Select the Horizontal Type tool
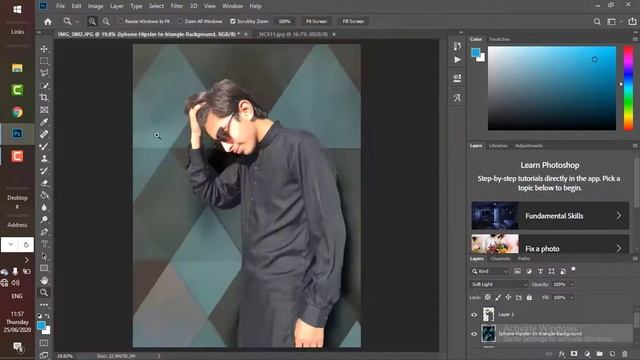This screenshot has height=360, width=640. click(44, 244)
